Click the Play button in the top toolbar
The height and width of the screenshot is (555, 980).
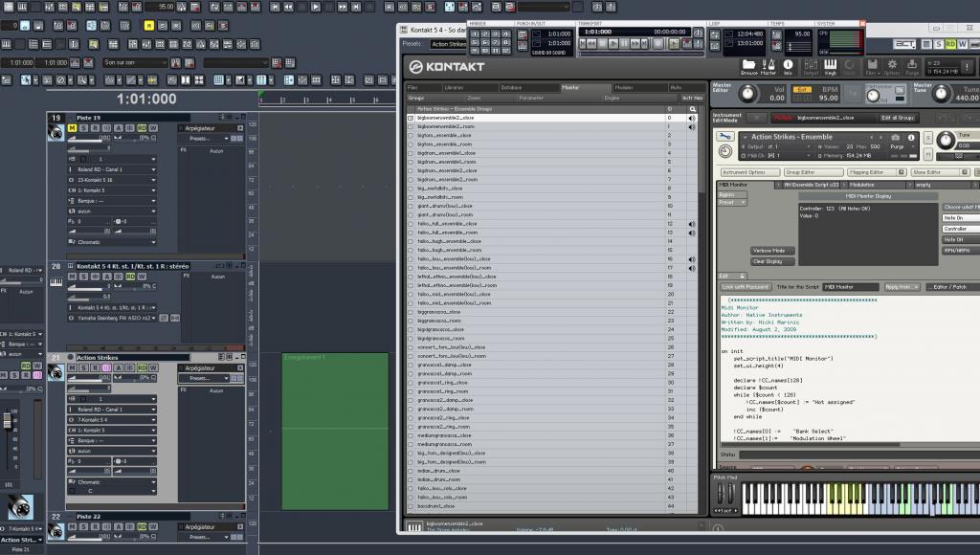pyautogui.click(x=316, y=7)
